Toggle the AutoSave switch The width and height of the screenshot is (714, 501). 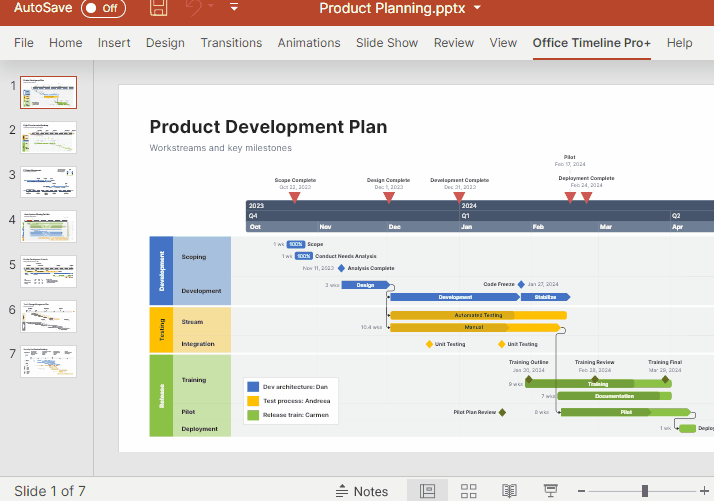click(103, 8)
